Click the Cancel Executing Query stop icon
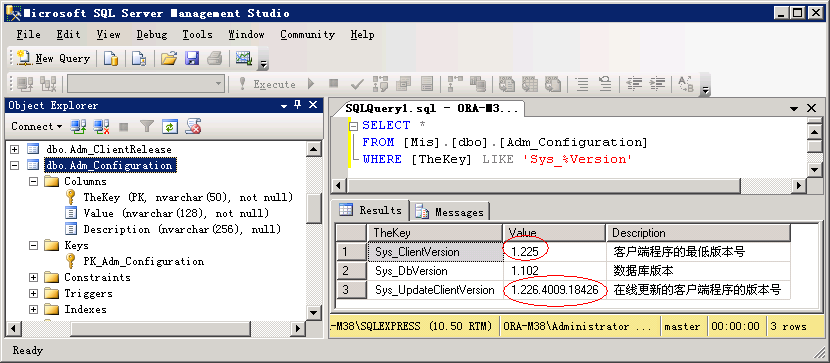This screenshot has height=363, width=830. click(x=333, y=84)
